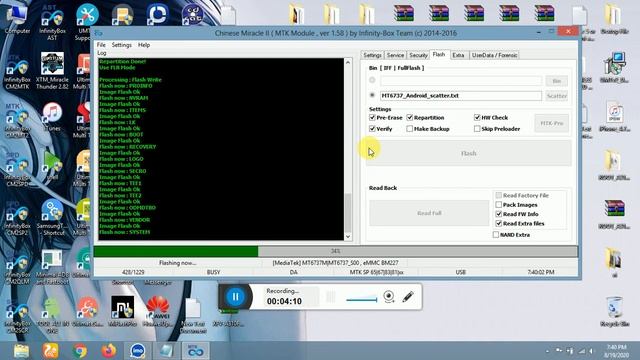Image resolution: width=640 pixels, height=360 pixels.
Task: Open the InfinityBox AST desktop shortcut
Action: coord(52,21)
